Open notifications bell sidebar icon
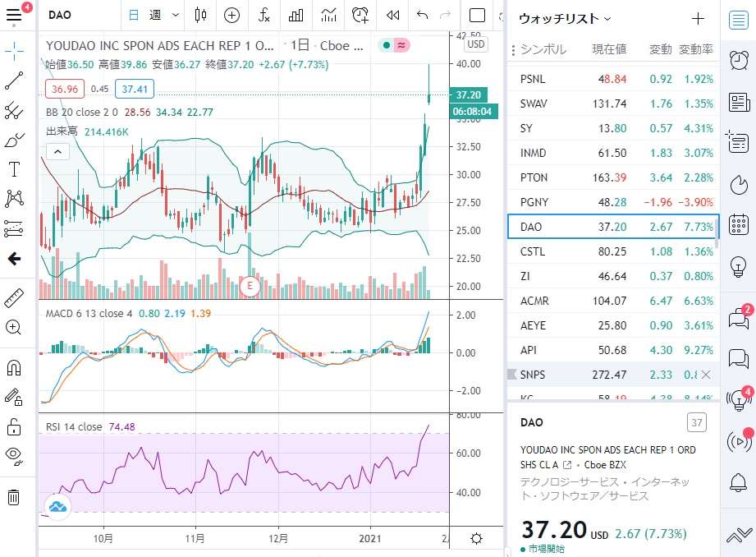This screenshot has width=756, height=557. click(x=738, y=482)
